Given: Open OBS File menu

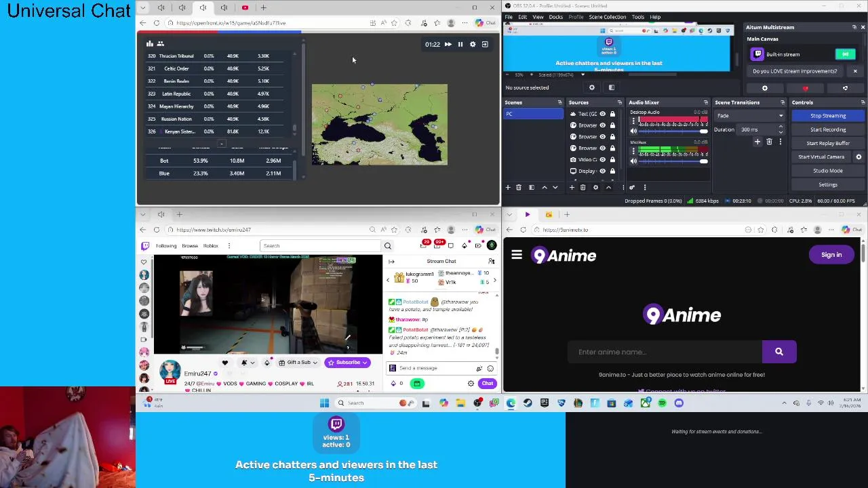Looking at the screenshot, I should point(509,17).
